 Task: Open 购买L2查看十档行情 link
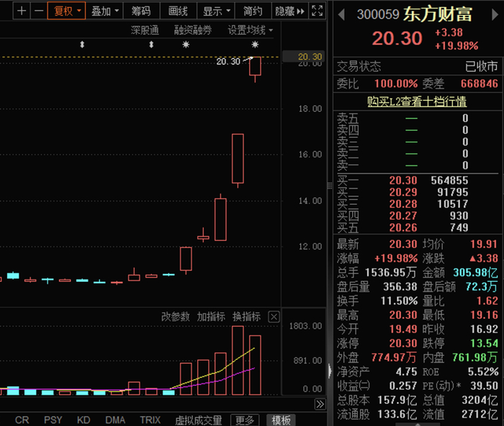pos(417,102)
